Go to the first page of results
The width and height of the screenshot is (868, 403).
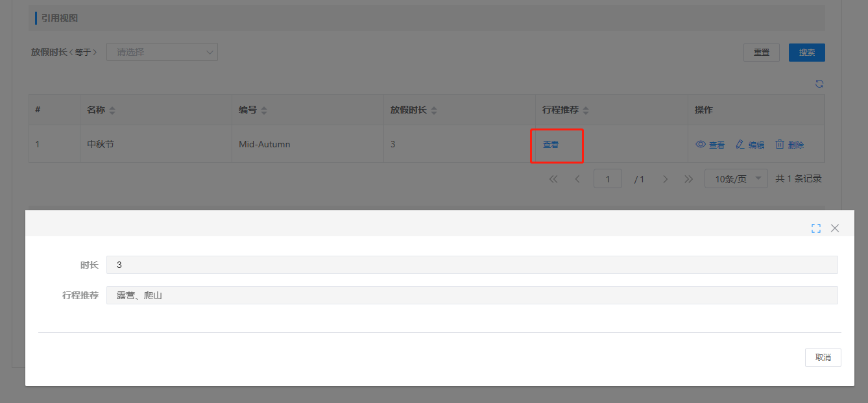tap(553, 179)
